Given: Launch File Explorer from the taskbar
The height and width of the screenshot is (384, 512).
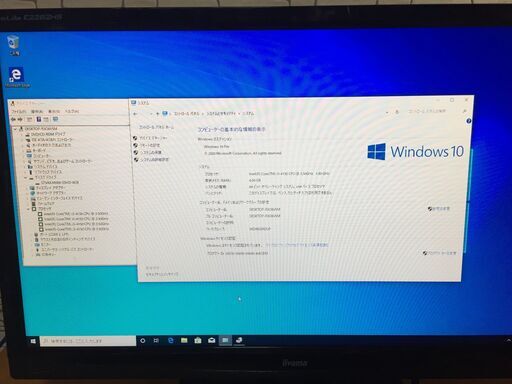Looking at the screenshot, I should [184, 340].
